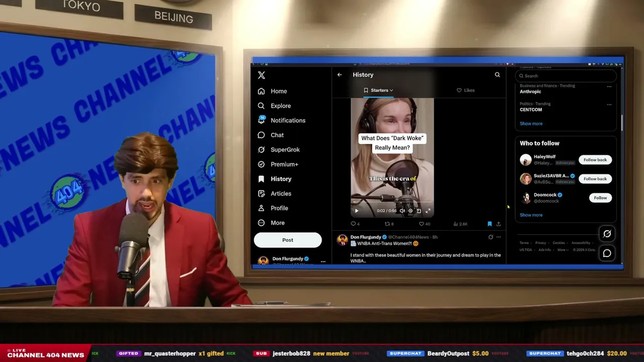Open options for the Anthropic trend
Screen dimensions: 644x362
click(x=609, y=86)
